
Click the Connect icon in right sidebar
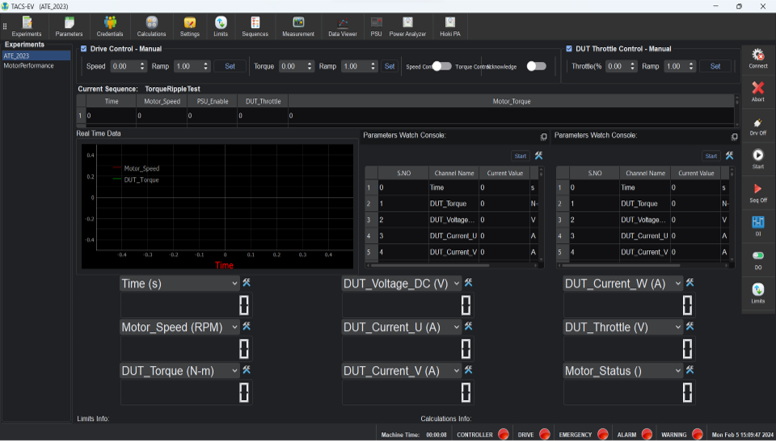757,58
